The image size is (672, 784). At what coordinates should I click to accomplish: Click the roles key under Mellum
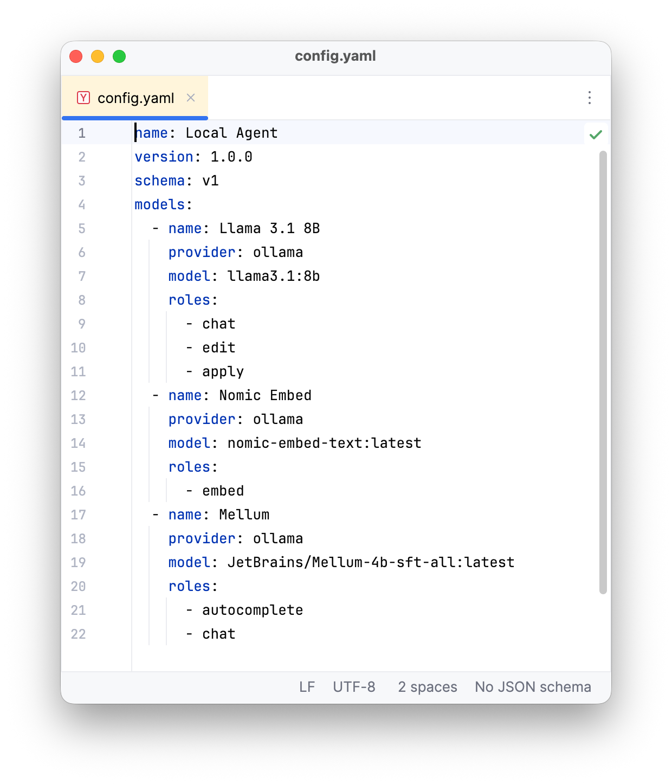coord(189,586)
